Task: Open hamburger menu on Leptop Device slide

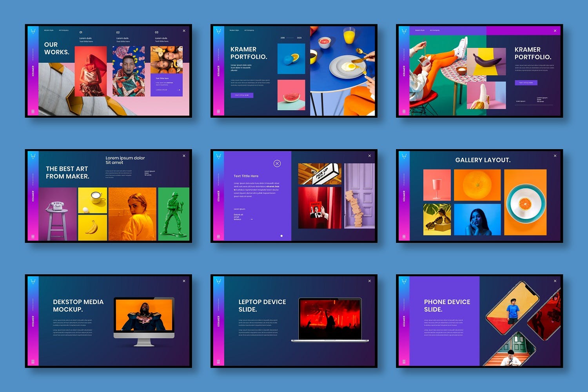Action: coord(218,361)
